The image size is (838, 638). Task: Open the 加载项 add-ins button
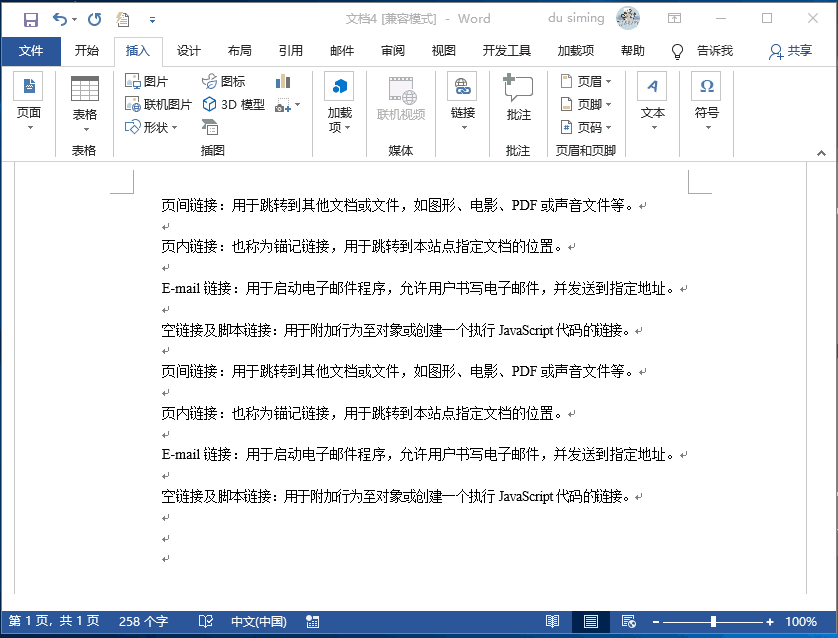tap(339, 103)
